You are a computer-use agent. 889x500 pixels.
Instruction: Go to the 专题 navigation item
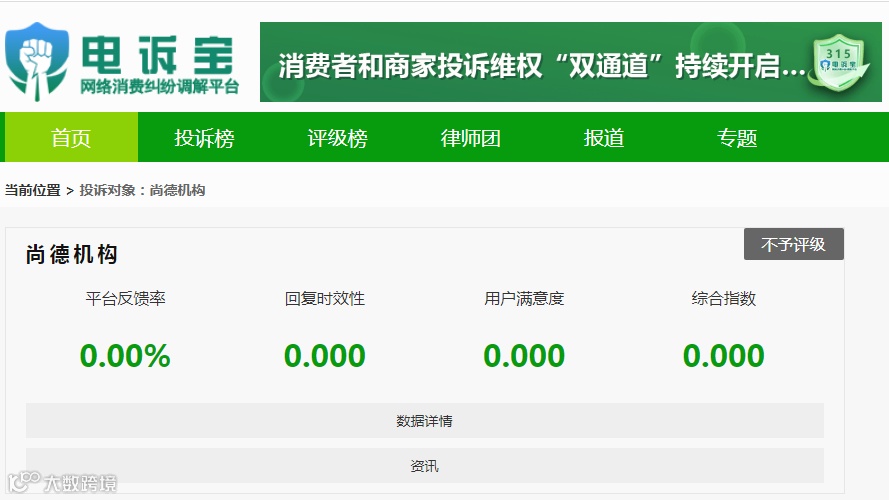tap(737, 138)
